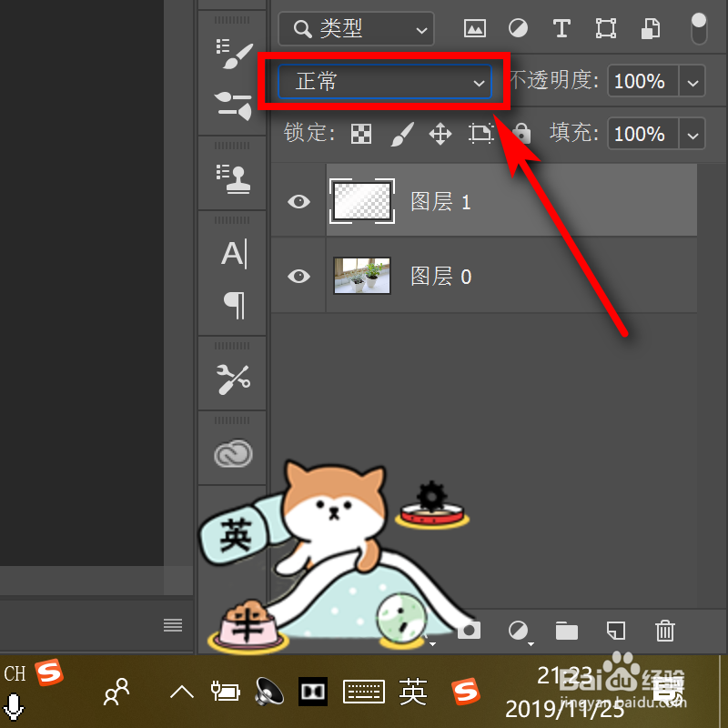Image resolution: width=728 pixels, height=728 pixels.
Task: Toggle layer filtering on/off switch
Action: click(699, 28)
